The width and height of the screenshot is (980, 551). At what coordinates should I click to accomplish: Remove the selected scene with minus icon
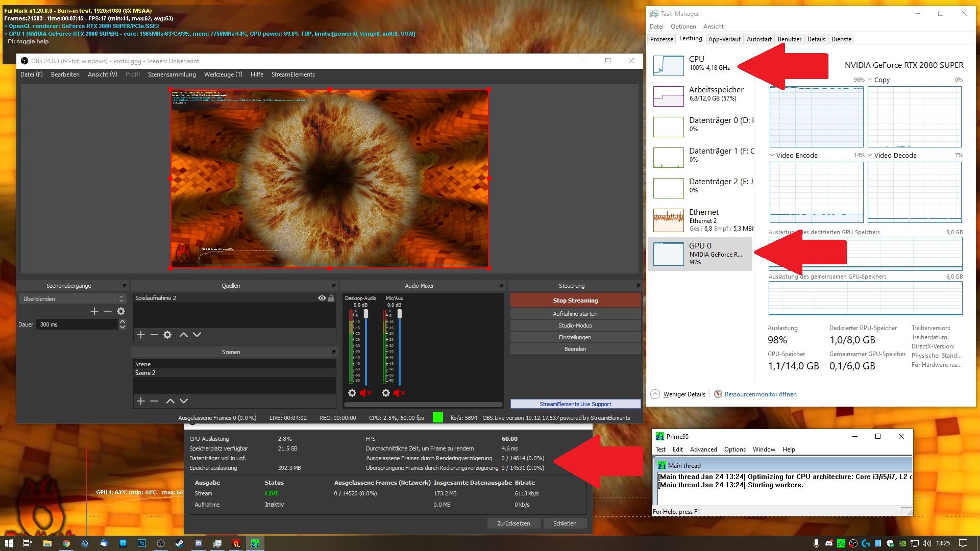[x=154, y=401]
